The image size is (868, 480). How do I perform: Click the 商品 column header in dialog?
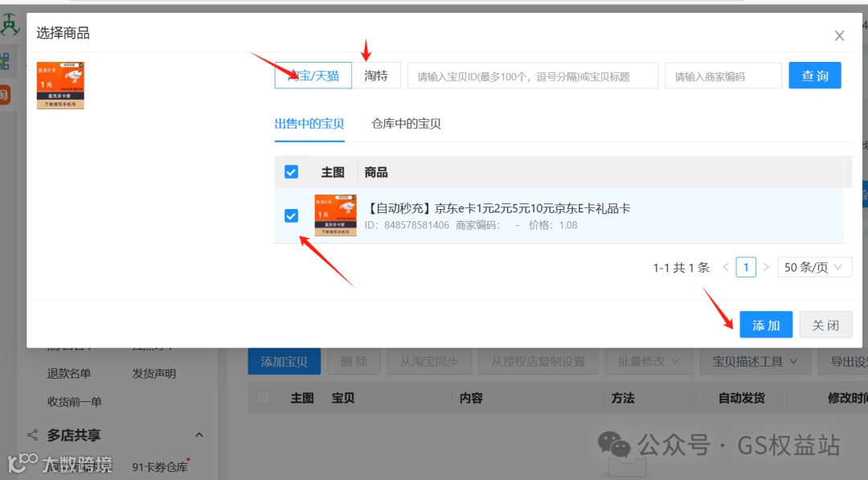pyautogui.click(x=376, y=172)
